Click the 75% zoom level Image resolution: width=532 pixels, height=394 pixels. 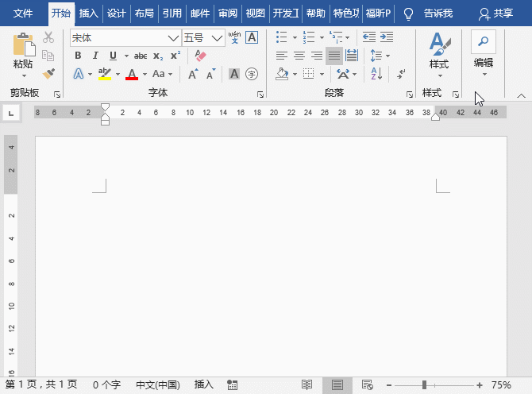click(x=502, y=384)
